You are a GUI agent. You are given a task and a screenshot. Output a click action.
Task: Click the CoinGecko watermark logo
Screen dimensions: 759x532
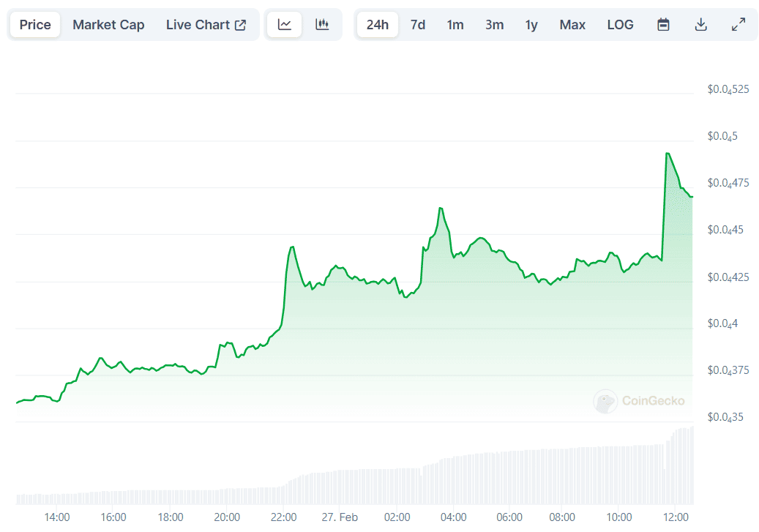tap(640, 400)
